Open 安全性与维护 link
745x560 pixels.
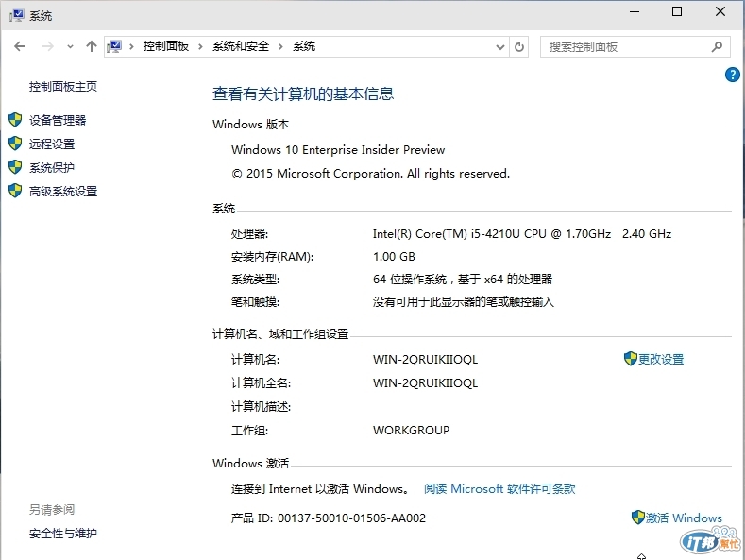click(x=63, y=534)
